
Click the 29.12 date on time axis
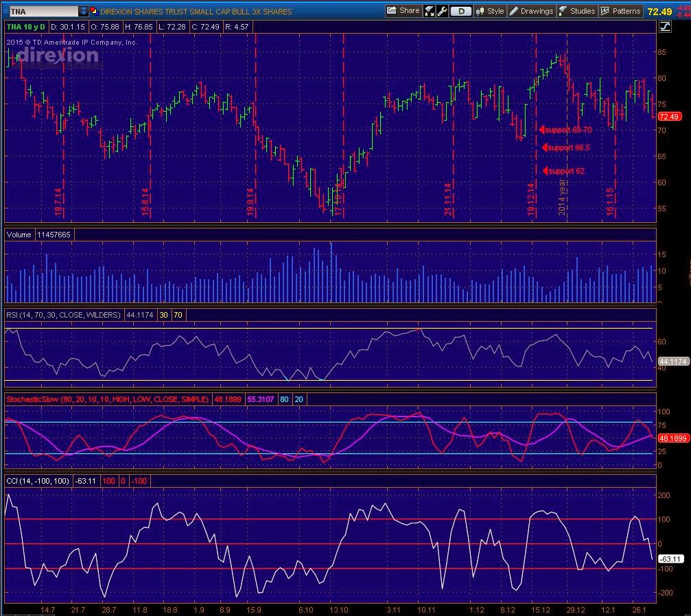576,611
